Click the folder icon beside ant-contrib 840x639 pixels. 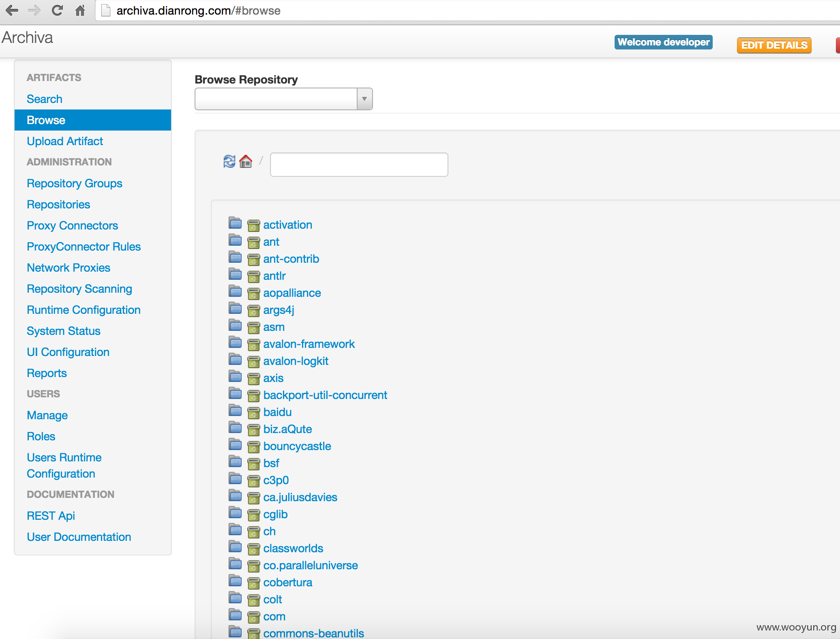(x=235, y=257)
